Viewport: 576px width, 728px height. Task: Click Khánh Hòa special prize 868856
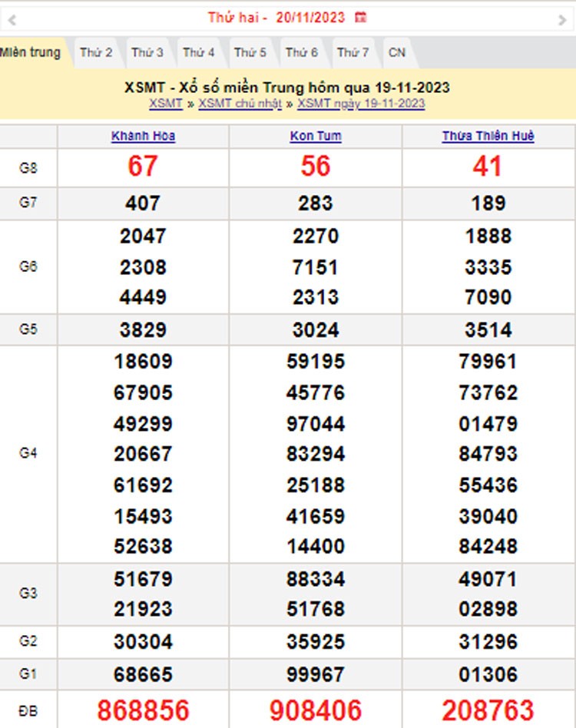pyautogui.click(x=143, y=710)
